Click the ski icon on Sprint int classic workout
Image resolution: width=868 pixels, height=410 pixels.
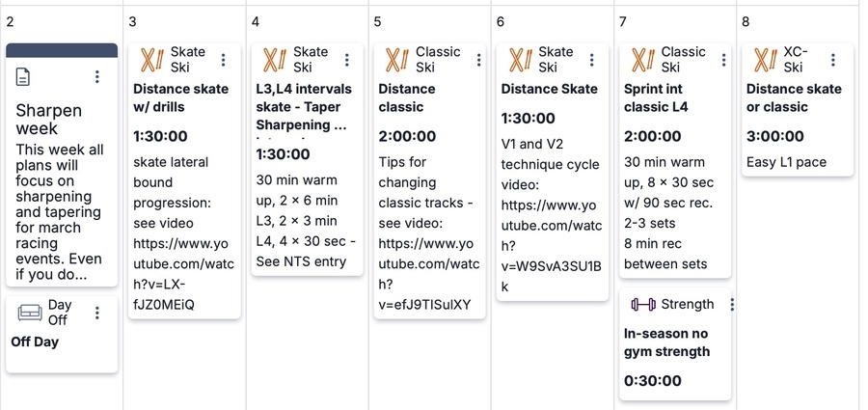click(643, 60)
